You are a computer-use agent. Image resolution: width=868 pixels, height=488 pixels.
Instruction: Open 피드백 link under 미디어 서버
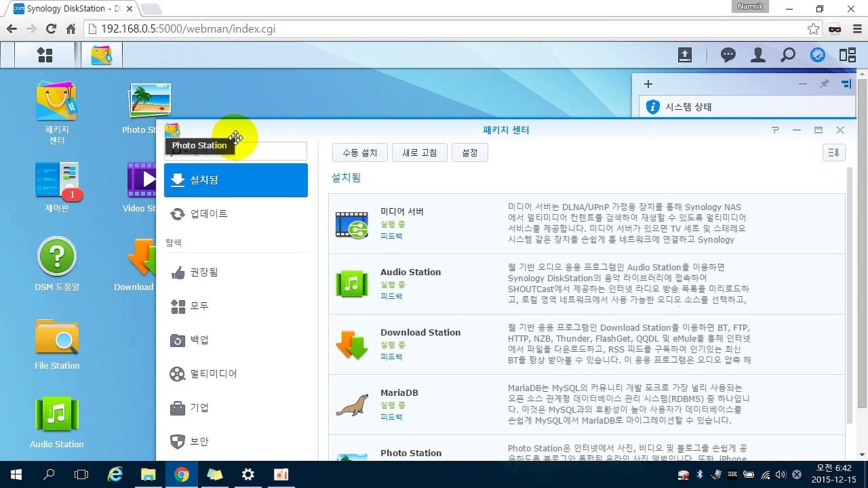click(x=391, y=236)
